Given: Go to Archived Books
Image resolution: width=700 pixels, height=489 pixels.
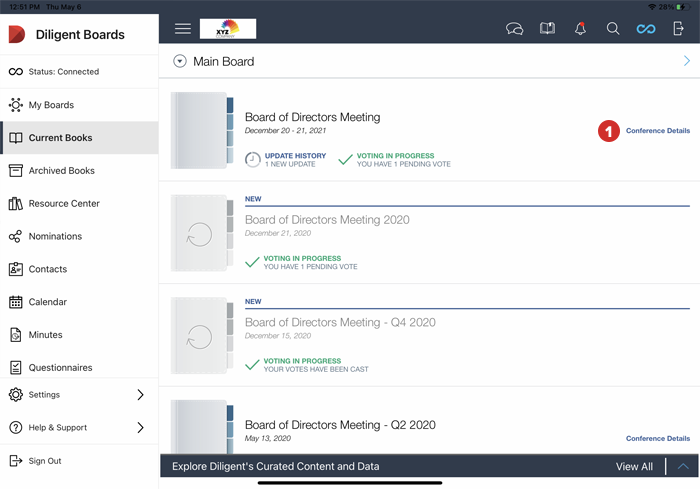Looking at the screenshot, I should coord(61,171).
